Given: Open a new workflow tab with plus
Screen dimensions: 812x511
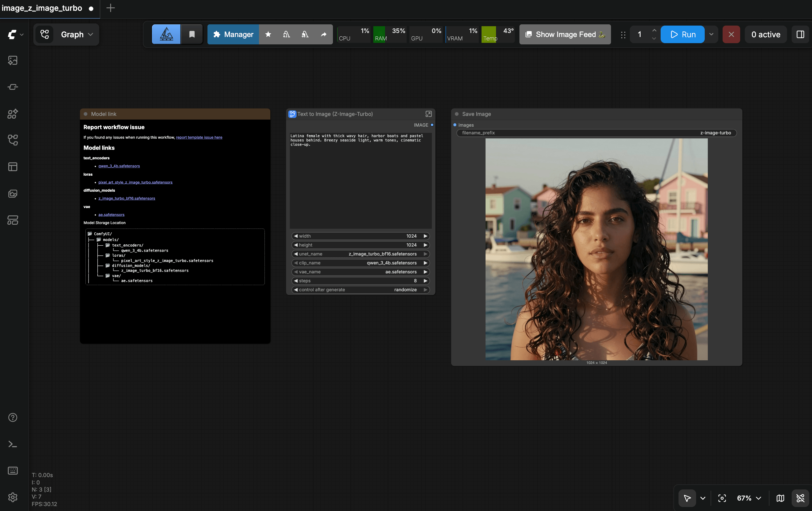Looking at the screenshot, I should (x=111, y=8).
